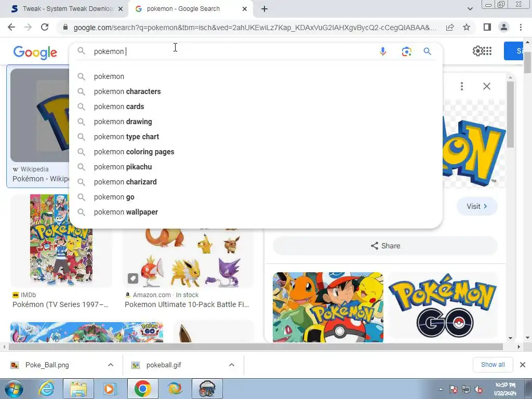Open downloaded pokeball.gif file

[x=164, y=365]
